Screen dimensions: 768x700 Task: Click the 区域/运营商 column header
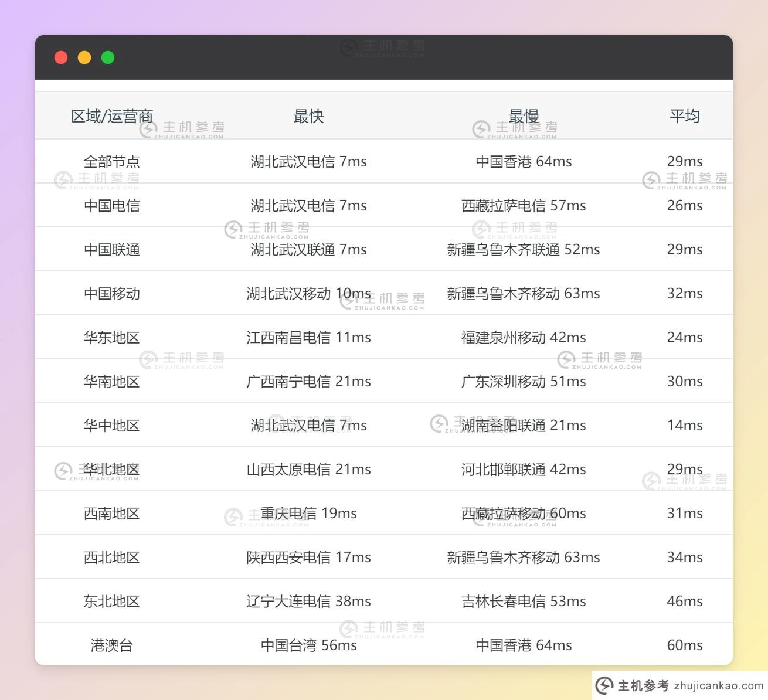112,116
